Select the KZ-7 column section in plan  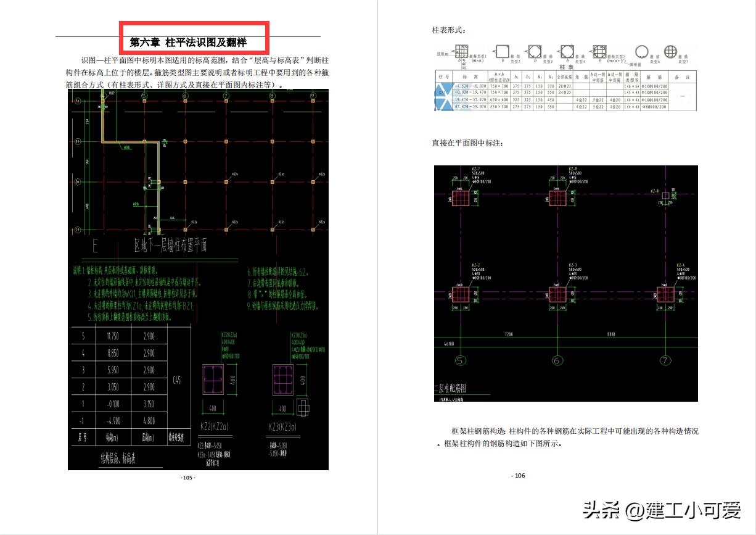(460, 199)
